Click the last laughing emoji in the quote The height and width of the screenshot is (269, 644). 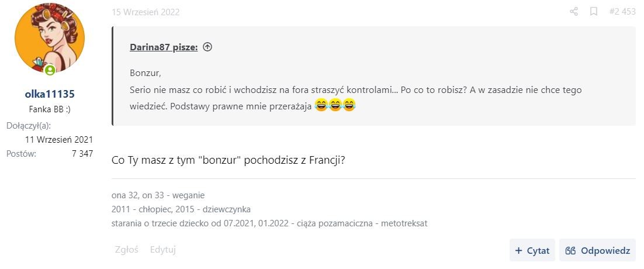pos(349,106)
